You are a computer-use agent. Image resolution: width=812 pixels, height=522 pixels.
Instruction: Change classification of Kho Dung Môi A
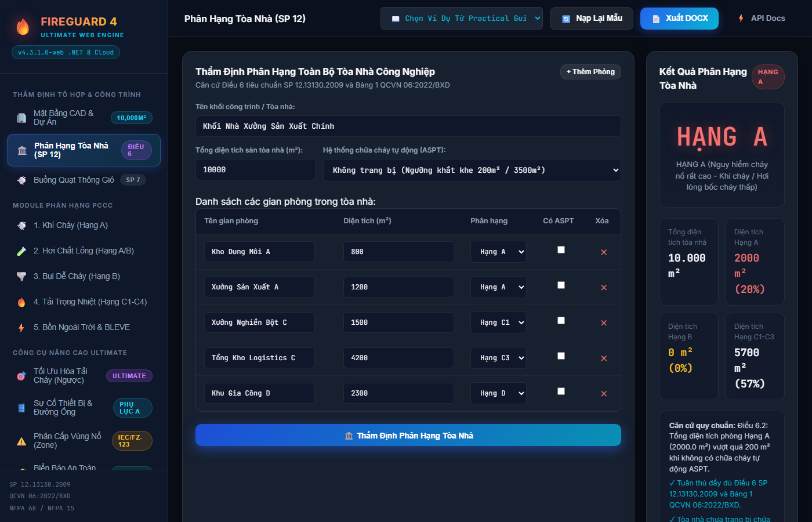[x=498, y=252]
